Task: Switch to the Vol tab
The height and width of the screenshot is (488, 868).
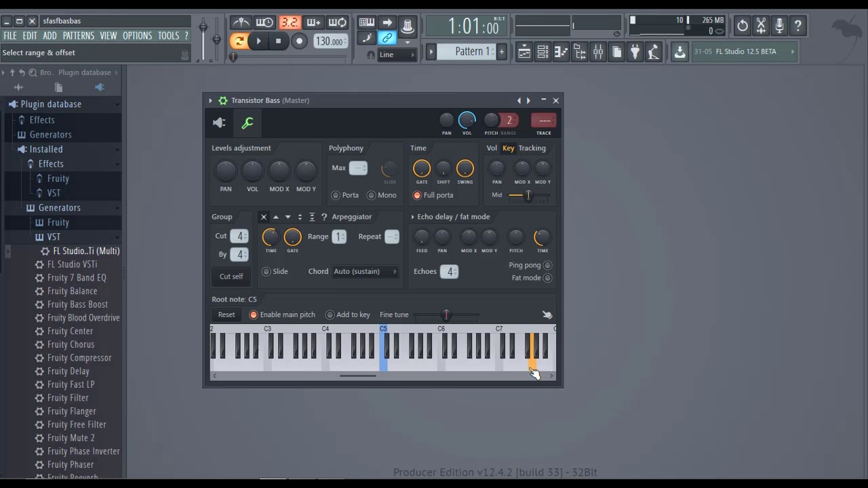Action: (492, 148)
